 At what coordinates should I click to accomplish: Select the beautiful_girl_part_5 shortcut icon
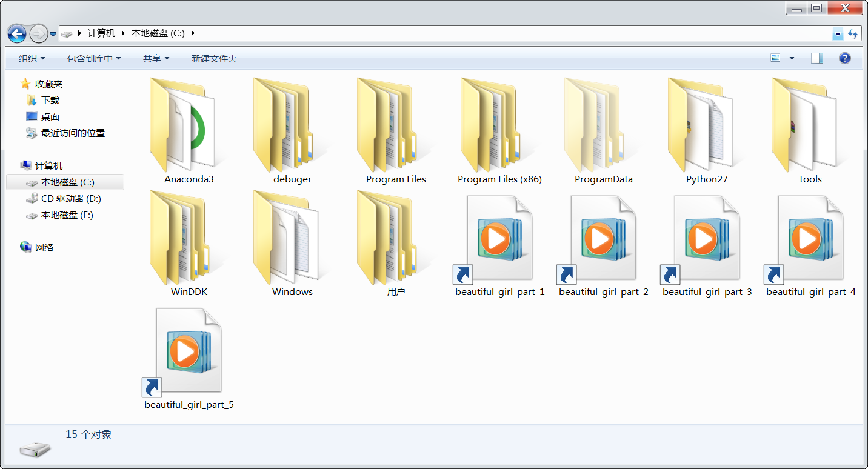click(x=182, y=352)
